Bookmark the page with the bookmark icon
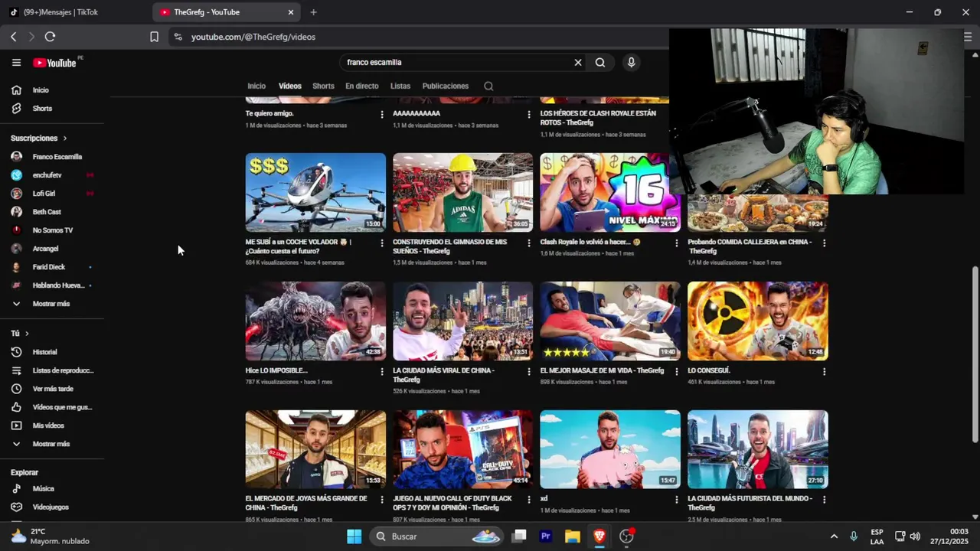The height and width of the screenshot is (551, 980). click(x=154, y=37)
